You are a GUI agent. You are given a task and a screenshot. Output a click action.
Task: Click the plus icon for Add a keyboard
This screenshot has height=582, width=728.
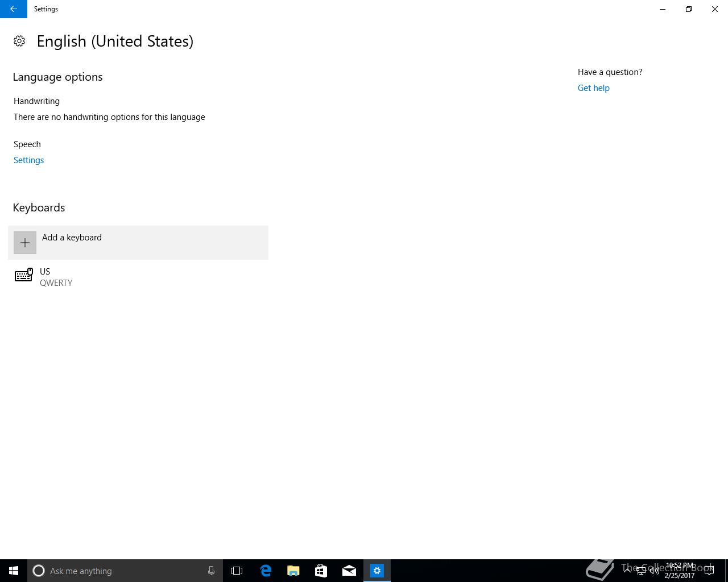tap(25, 243)
